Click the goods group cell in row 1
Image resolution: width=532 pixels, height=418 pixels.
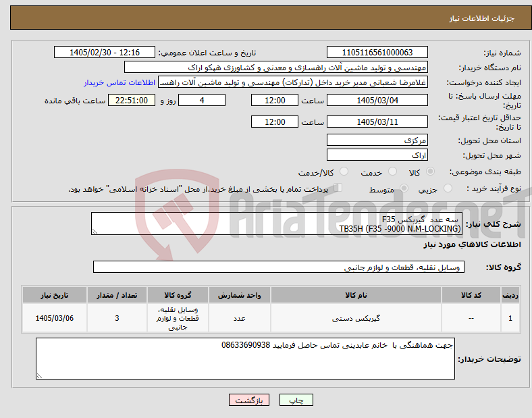coord(178,318)
